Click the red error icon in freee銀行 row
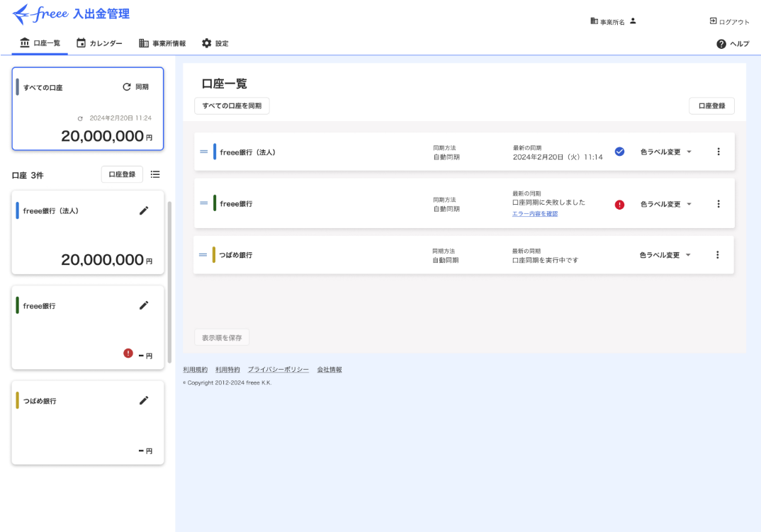The height and width of the screenshot is (532, 761). pyautogui.click(x=620, y=204)
